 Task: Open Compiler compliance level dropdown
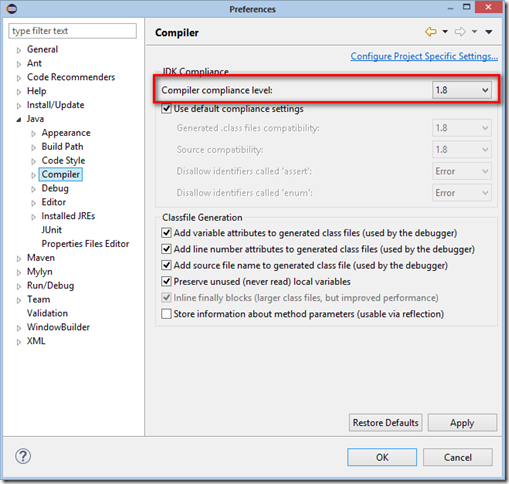[462, 90]
